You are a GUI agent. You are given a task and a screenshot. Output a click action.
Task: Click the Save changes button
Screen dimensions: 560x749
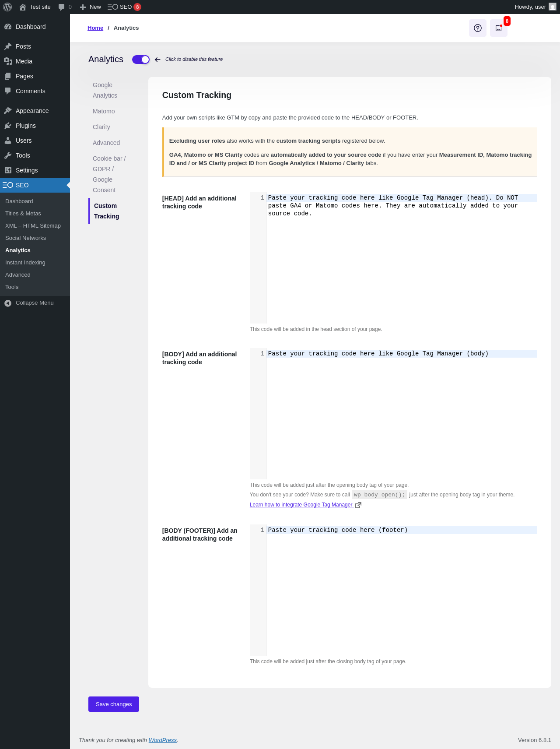114,704
